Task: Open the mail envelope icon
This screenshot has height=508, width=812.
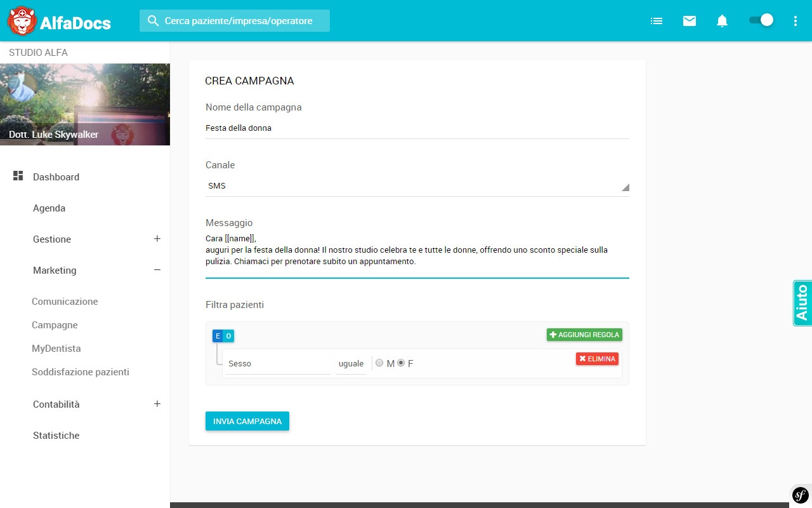Action: coord(690,21)
